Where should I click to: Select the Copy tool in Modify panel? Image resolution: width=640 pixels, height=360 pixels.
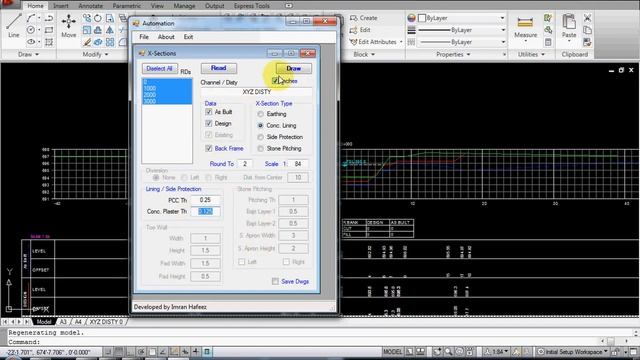[x=87, y=18]
